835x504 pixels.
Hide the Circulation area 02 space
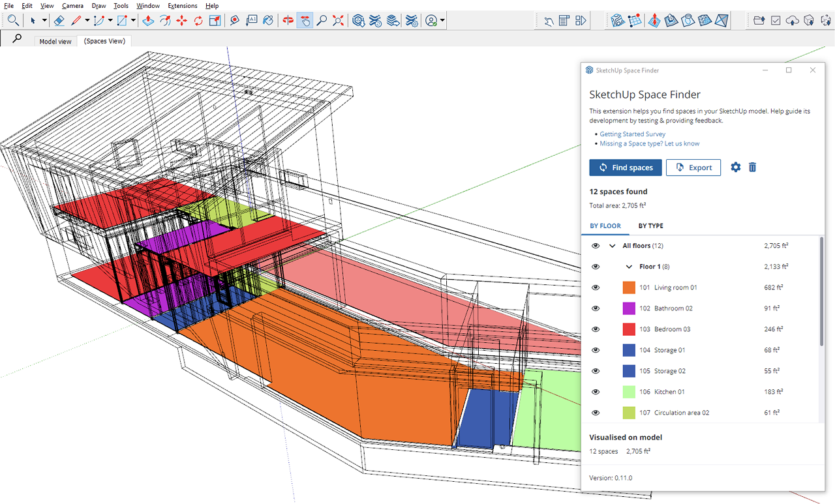click(x=595, y=413)
